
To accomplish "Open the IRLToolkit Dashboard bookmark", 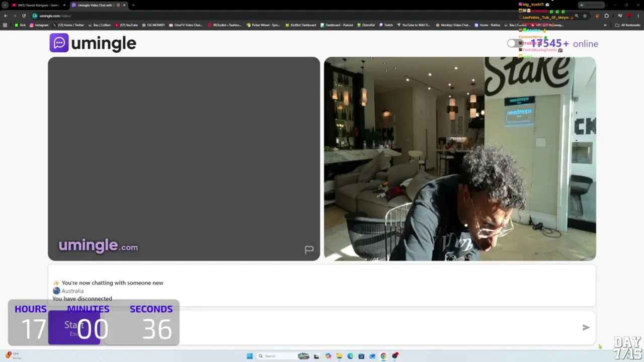I will [x=224, y=25].
